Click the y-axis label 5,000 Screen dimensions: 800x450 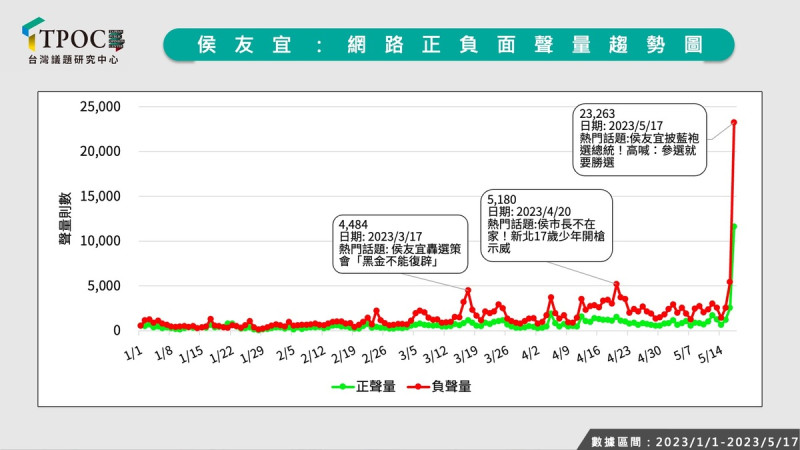coord(104,286)
